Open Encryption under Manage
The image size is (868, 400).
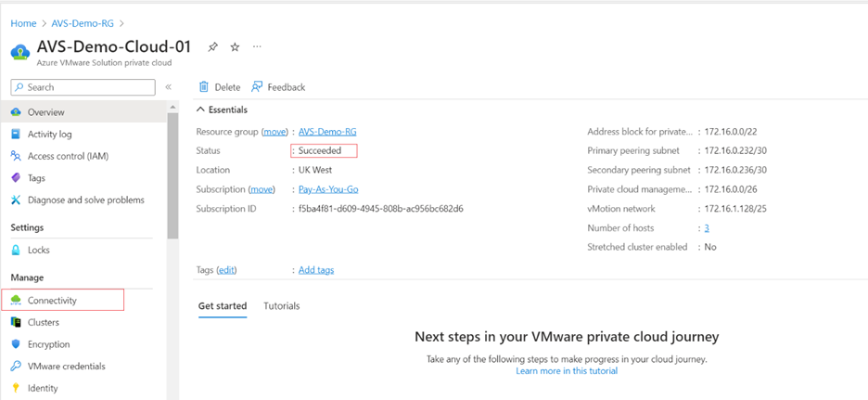(x=83, y=344)
